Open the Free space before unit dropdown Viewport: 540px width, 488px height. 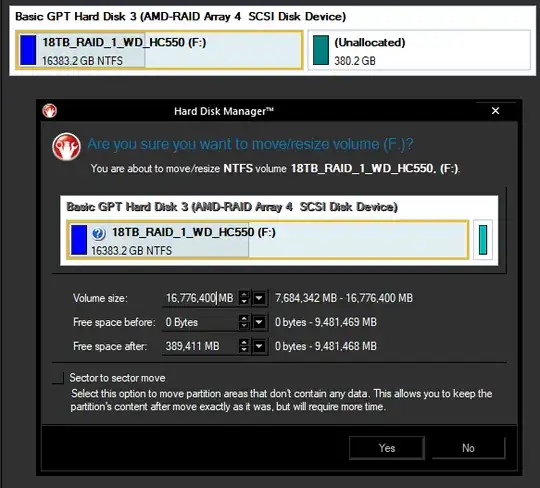(x=259, y=322)
